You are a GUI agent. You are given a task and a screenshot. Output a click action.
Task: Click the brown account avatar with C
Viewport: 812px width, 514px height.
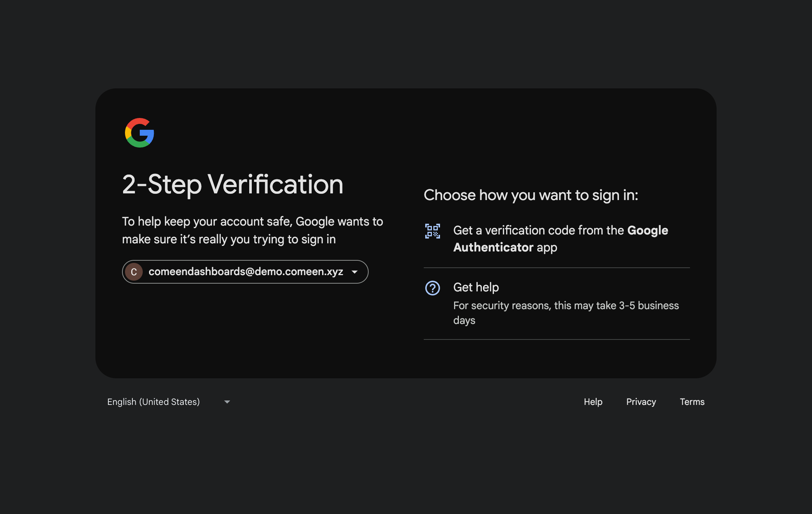[x=134, y=272]
